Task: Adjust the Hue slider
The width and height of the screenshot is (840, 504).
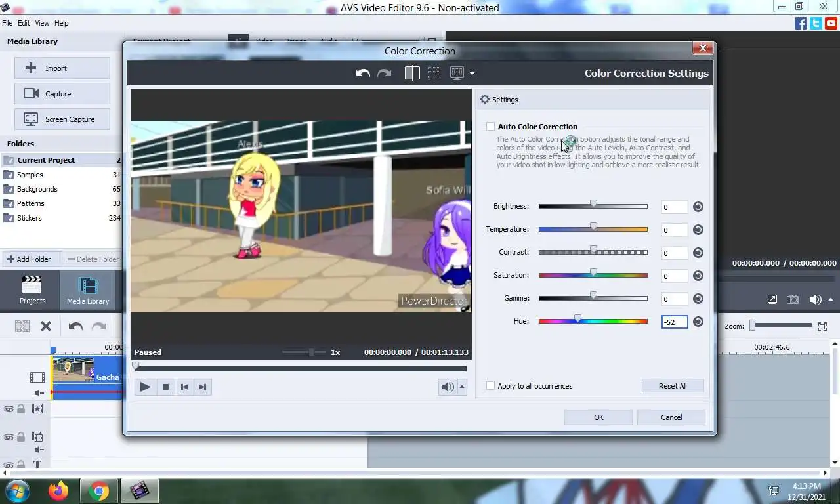Action: (x=593, y=321)
